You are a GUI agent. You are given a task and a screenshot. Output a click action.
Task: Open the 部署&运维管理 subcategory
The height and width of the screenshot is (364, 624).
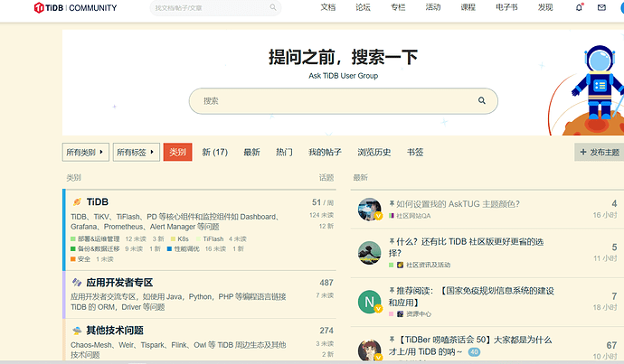[x=99, y=238]
